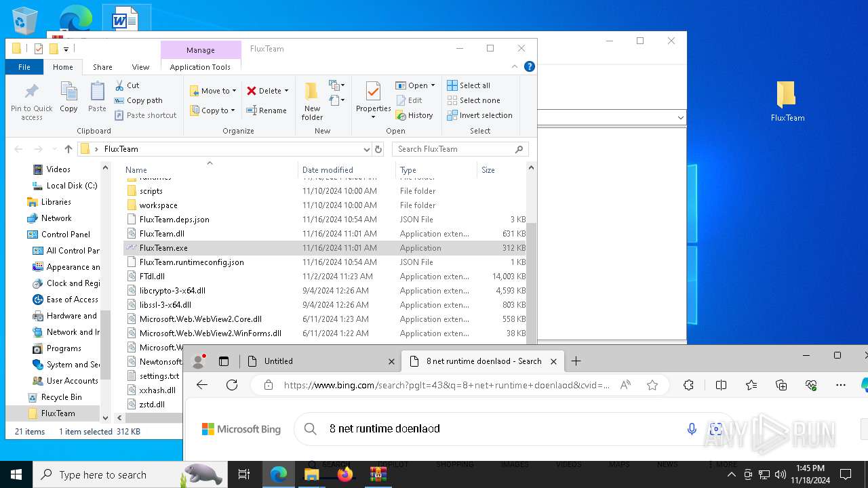Select the scripts folder
Image resolution: width=868 pixels, height=488 pixels.
(x=151, y=191)
